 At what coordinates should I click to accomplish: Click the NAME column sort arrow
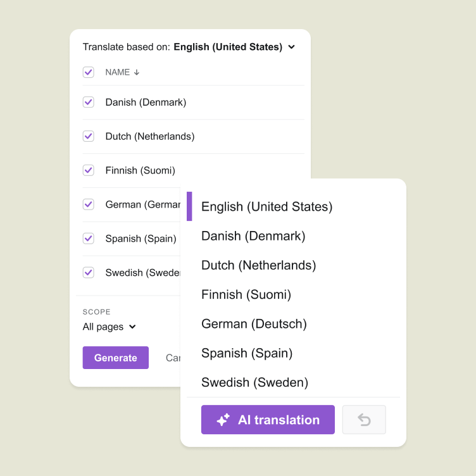[x=137, y=72]
